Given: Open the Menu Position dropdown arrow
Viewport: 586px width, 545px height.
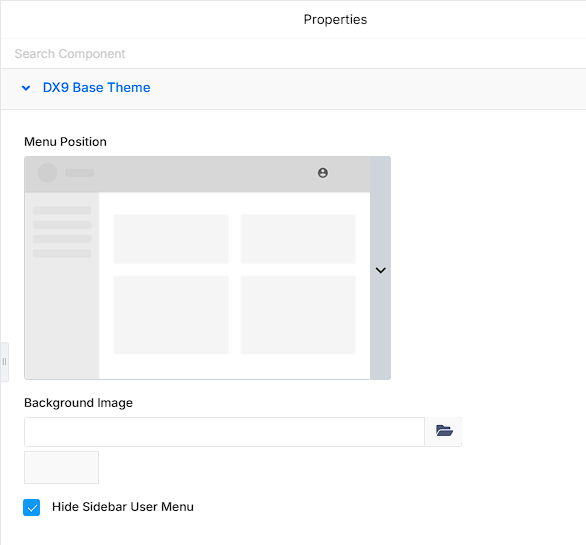Looking at the screenshot, I should coord(380,270).
